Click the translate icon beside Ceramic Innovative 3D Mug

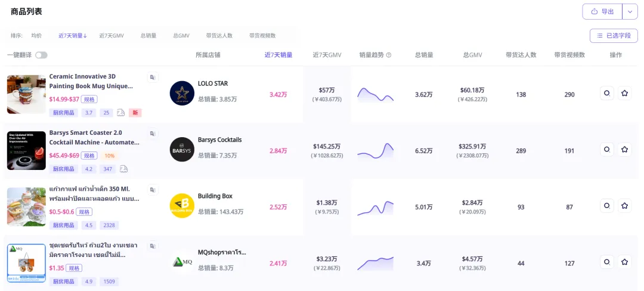click(x=153, y=78)
